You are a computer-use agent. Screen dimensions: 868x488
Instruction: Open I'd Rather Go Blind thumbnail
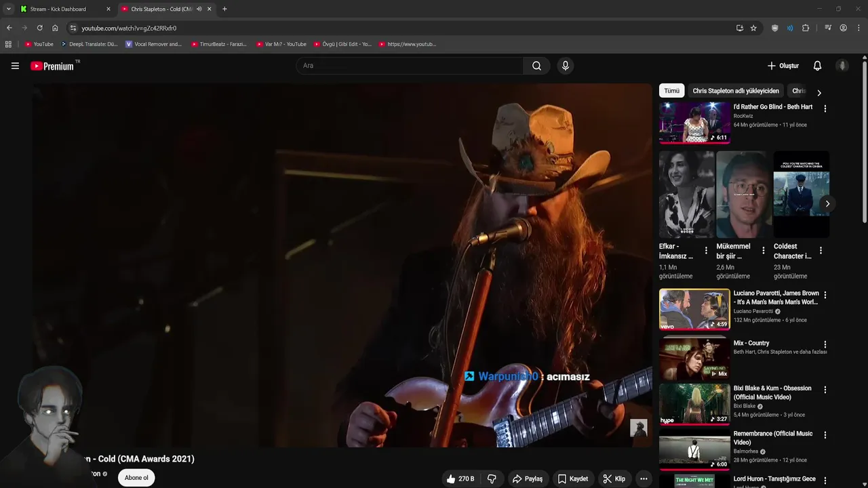click(x=694, y=122)
